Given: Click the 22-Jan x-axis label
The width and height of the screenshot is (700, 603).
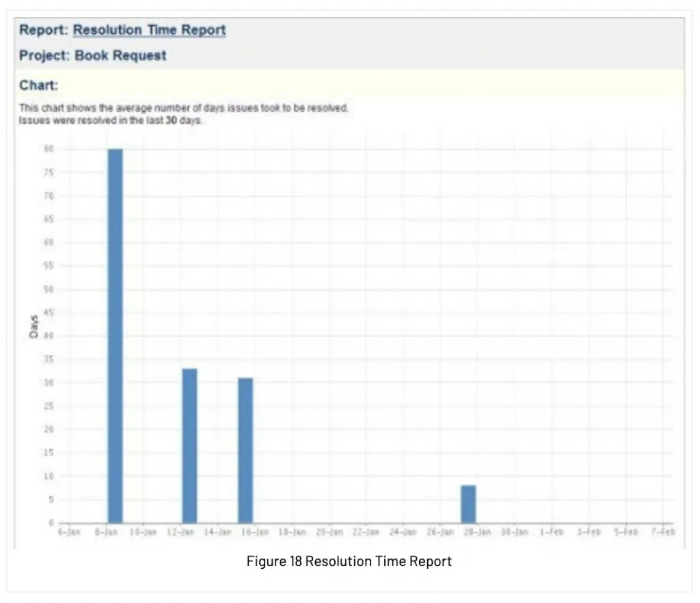Looking at the screenshot, I should click(x=366, y=532).
